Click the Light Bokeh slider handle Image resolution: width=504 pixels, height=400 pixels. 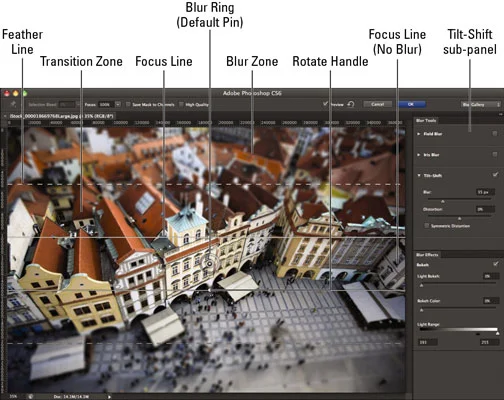click(x=421, y=286)
